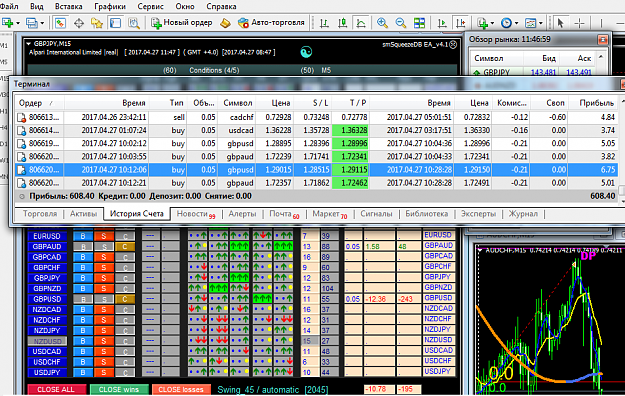Switch to the Торговля terminal tab

[40, 214]
